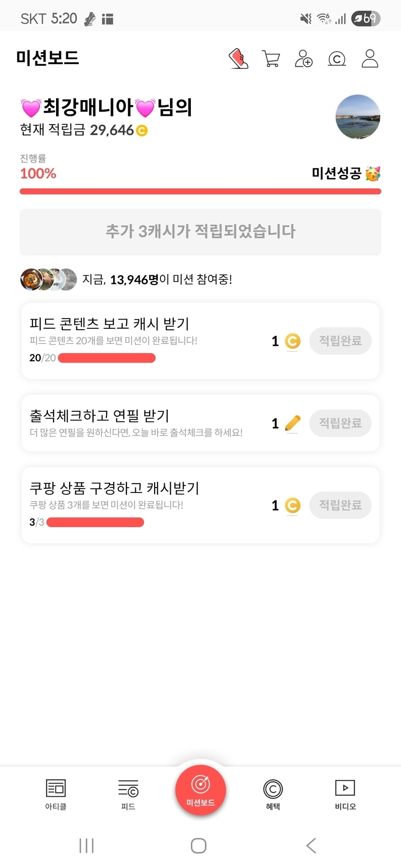Click the main red mission progress bar
Viewport: 401px width, 868px height.
[200, 192]
